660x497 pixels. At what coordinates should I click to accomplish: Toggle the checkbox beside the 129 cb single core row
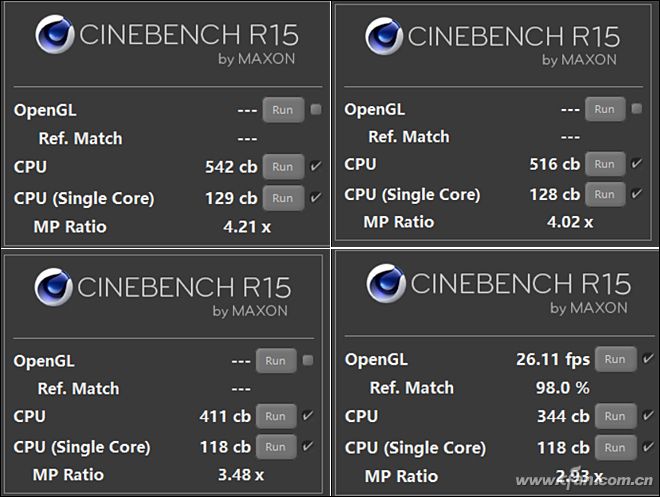tap(316, 197)
